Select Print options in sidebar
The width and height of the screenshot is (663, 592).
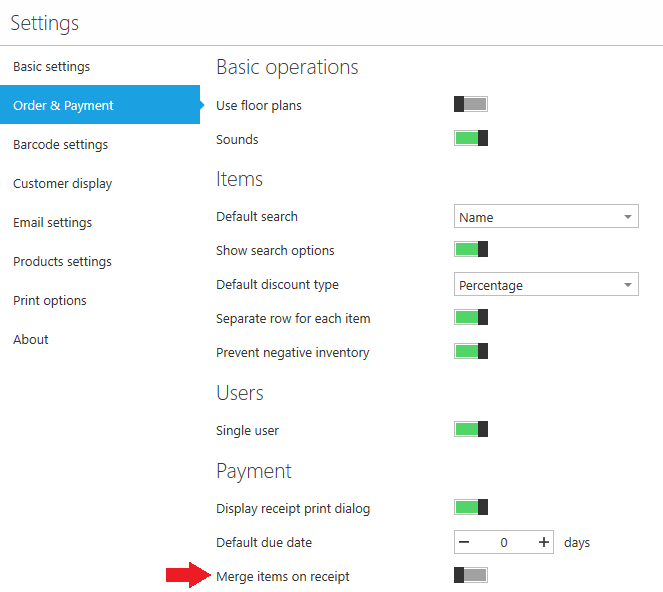click(x=49, y=301)
